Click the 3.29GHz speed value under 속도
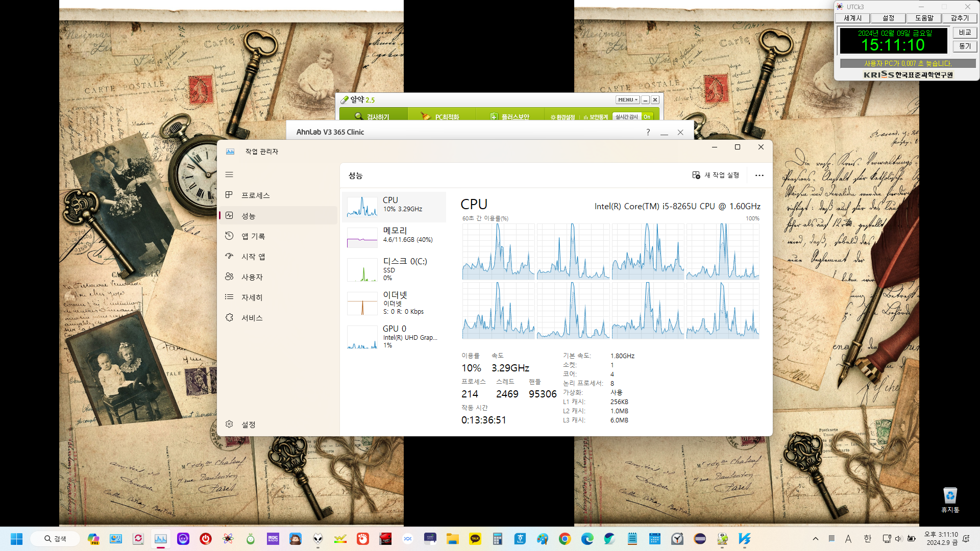The height and width of the screenshot is (551, 980). (x=510, y=368)
